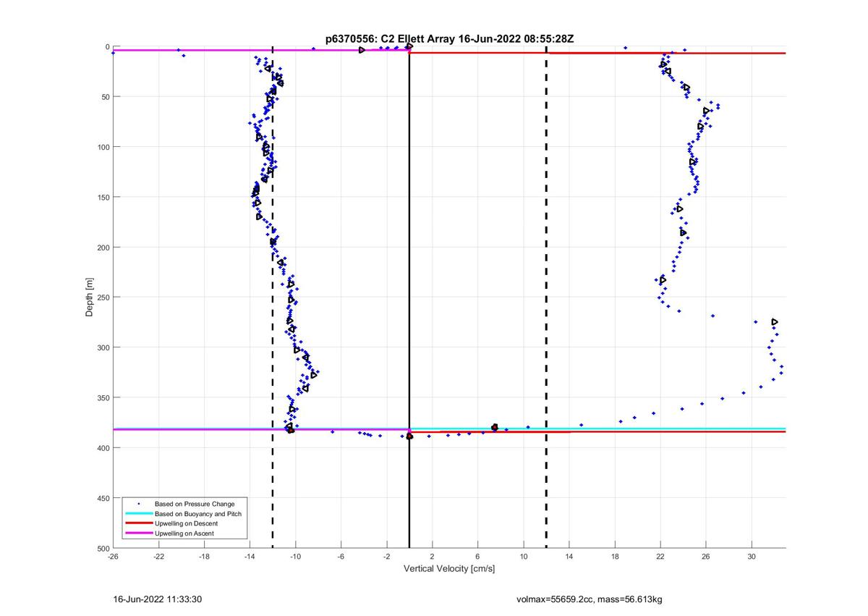The width and height of the screenshot is (868, 616).
Task: Click the y-axis tick label '350'
Action: [103, 397]
